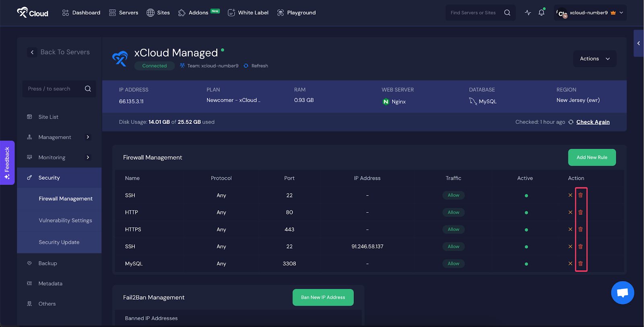Screen dimensions: 644x327
Task: Click the Add New Rule button
Action: [592, 158]
